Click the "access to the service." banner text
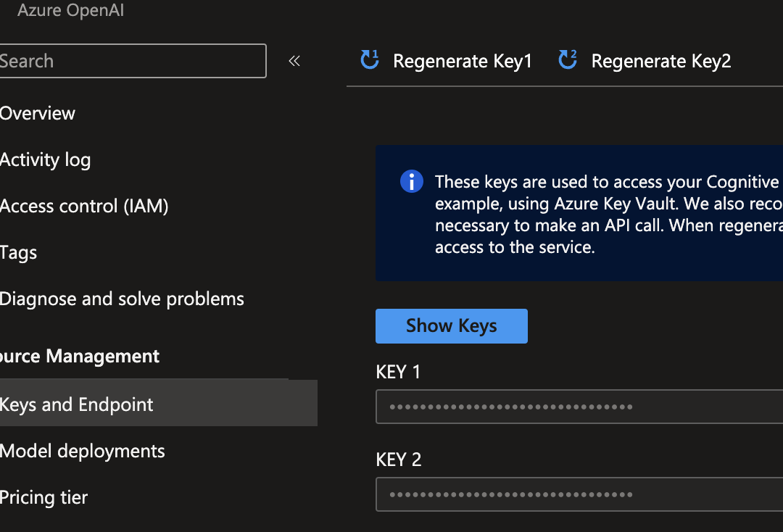The height and width of the screenshot is (532, 783). pyautogui.click(x=515, y=248)
